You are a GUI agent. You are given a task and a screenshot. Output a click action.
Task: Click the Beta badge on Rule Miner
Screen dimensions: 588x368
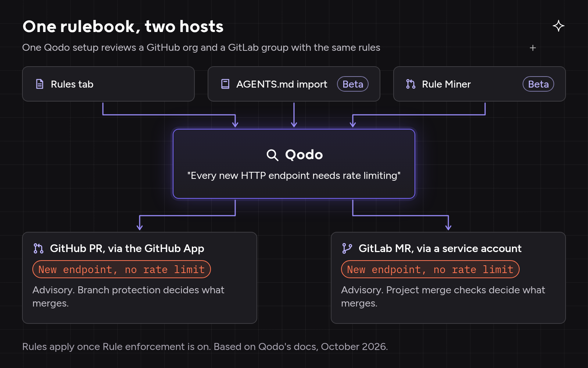(x=538, y=84)
